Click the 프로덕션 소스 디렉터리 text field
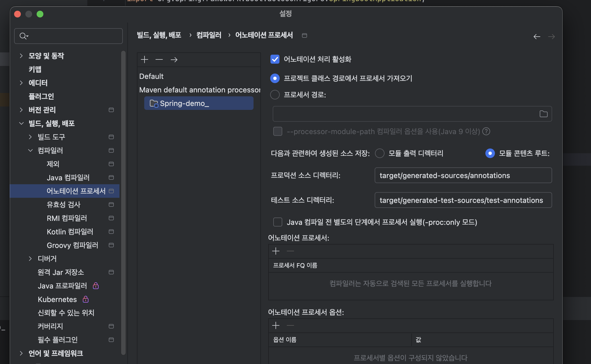 click(463, 176)
